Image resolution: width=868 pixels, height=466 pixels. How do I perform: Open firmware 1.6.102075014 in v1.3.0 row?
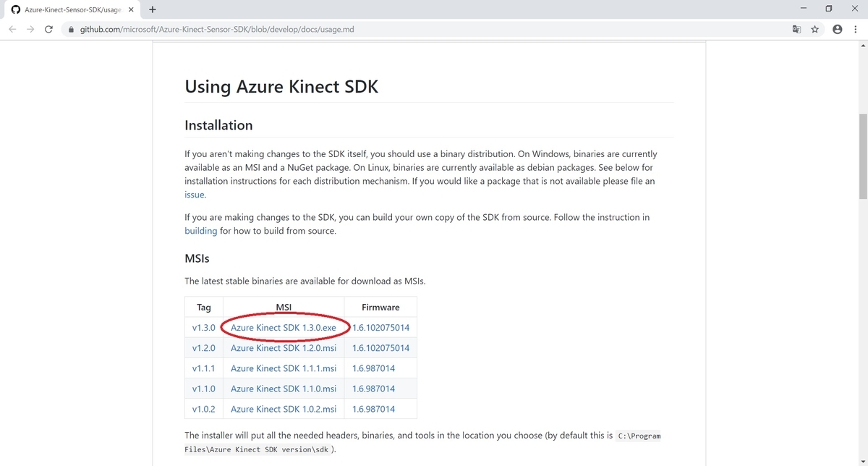(380, 328)
